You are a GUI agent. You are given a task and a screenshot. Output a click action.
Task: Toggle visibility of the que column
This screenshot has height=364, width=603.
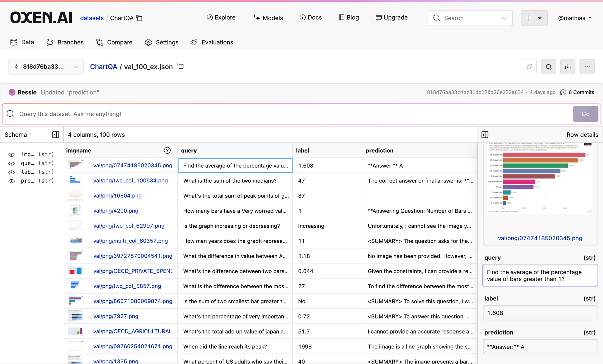11,163
